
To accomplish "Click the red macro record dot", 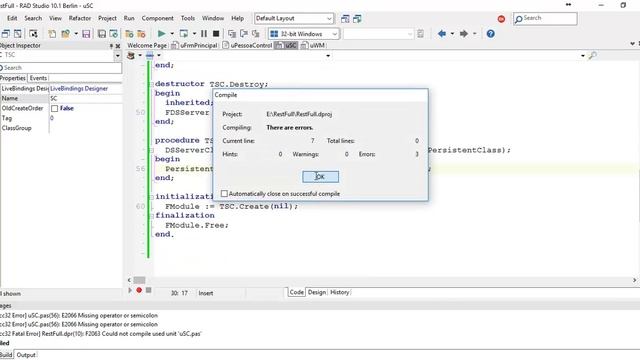I will click(139, 290).
